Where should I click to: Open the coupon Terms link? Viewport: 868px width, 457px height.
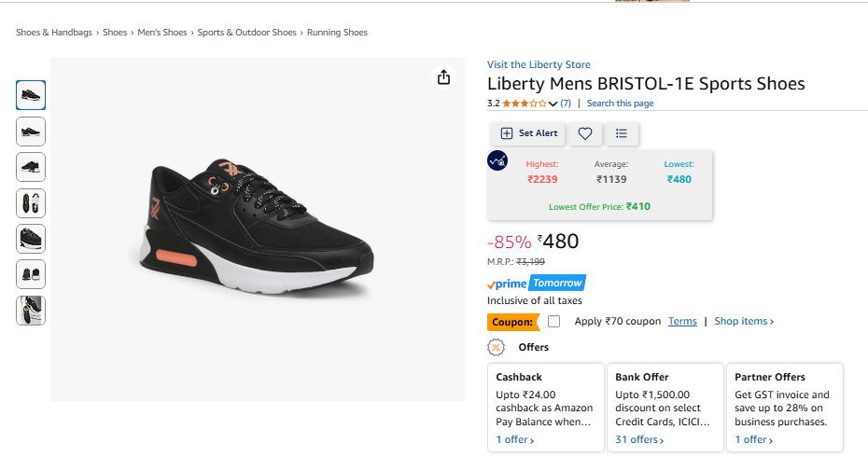pos(682,322)
